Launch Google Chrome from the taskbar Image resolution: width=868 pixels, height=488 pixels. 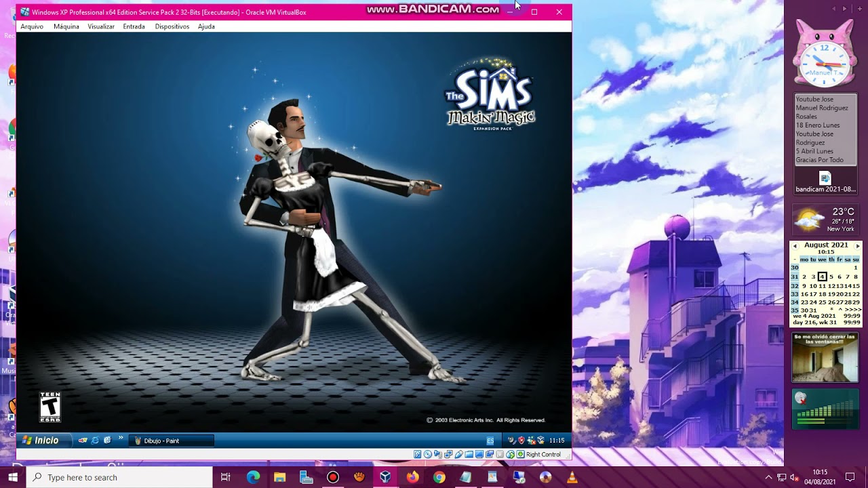point(439,477)
